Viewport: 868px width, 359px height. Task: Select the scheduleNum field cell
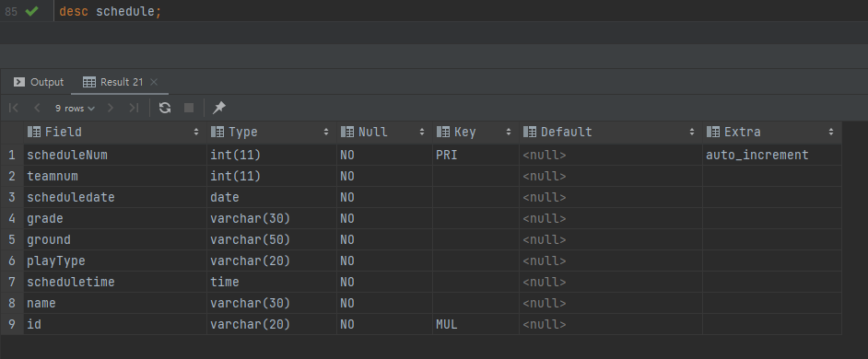pyautogui.click(x=115, y=156)
